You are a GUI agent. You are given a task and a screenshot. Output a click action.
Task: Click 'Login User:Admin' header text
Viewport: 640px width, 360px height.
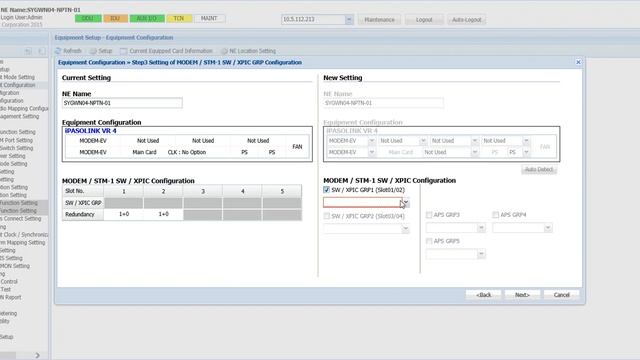pyautogui.click(x=21, y=18)
